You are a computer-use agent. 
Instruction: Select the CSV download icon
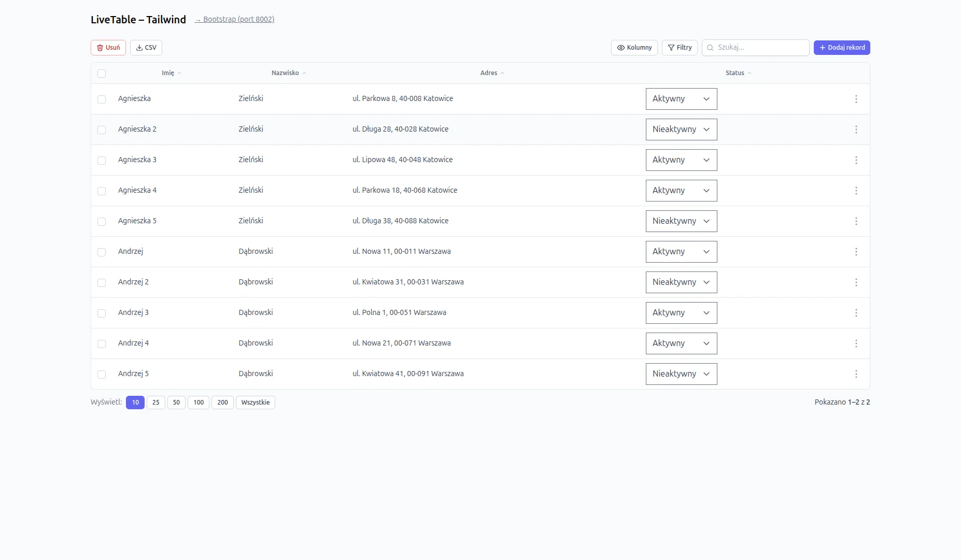coord(139,47)
